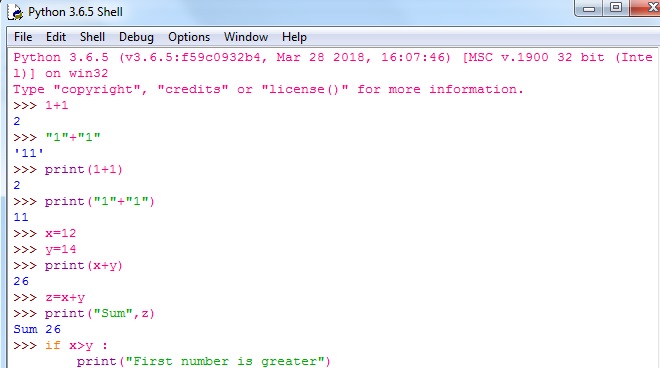
Task: Click the 'Type "copyright"' banner line
Action: 269,89
